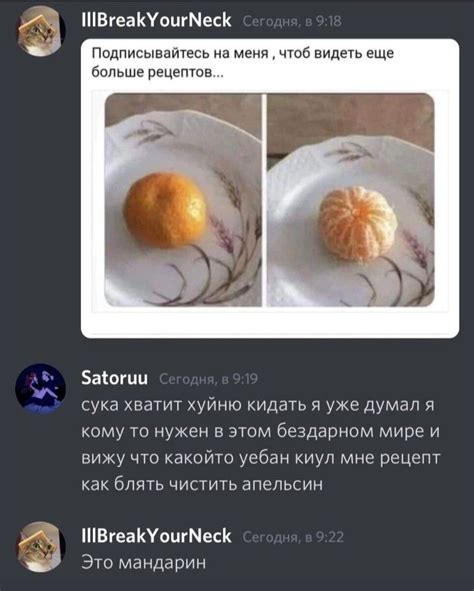
Task: Click the timestamp "Сегодня, в 9:18"
Action: [292, 21]
